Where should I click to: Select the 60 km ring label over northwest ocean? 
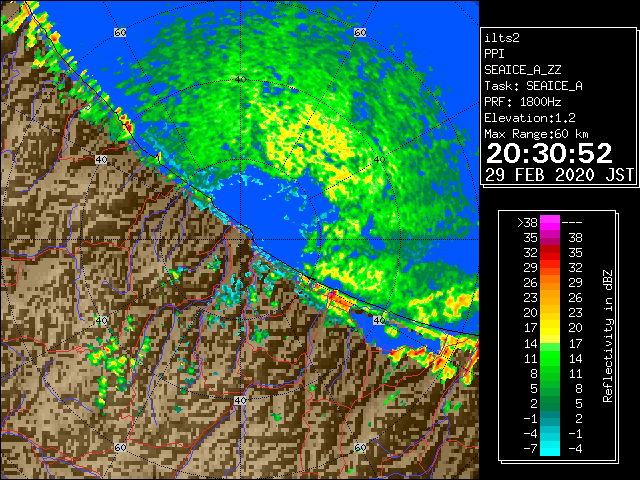[x=120, y=32]
